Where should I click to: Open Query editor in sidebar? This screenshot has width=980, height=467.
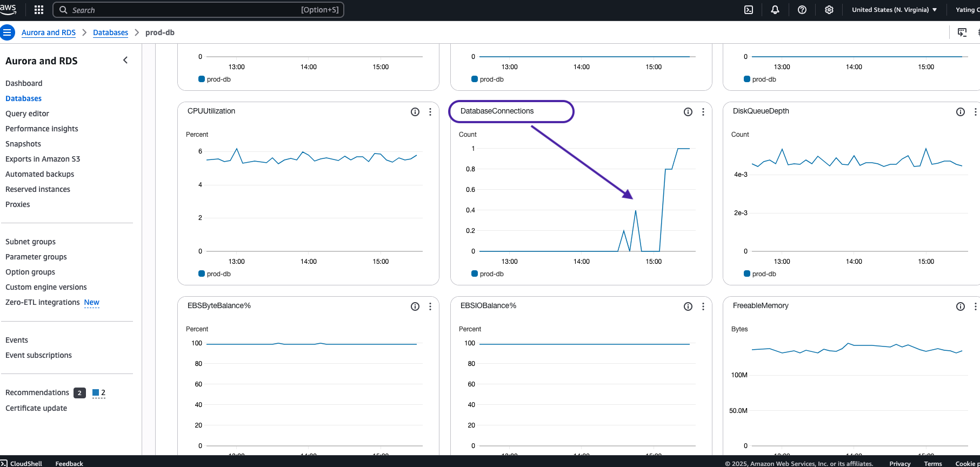(27, 114)
